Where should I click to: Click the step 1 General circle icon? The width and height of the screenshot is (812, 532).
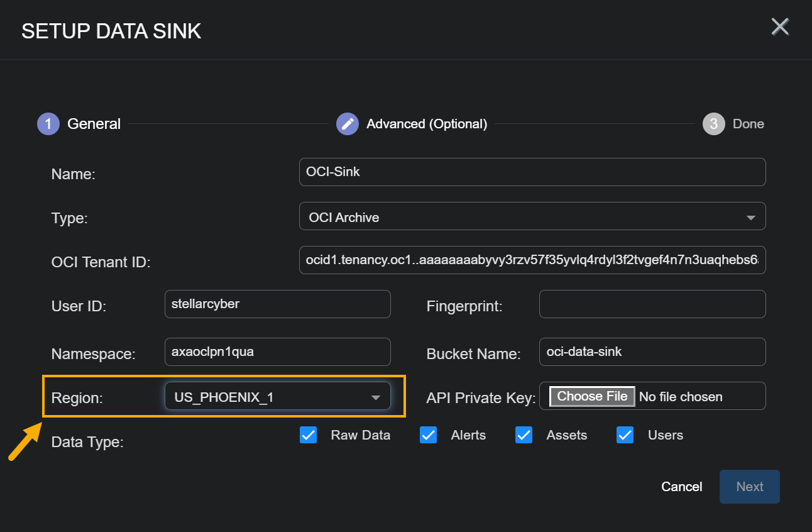(48, 124)
